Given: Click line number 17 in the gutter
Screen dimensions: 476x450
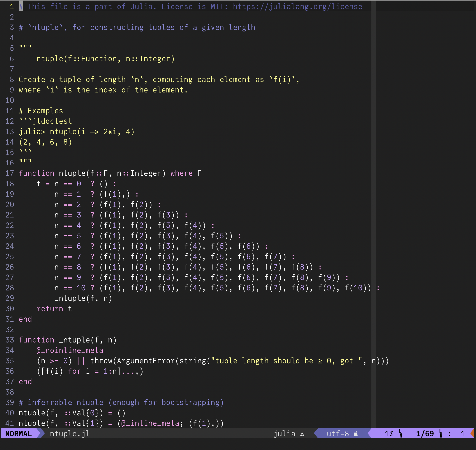Looking at the screenshot, I should [x=10, y=173].
